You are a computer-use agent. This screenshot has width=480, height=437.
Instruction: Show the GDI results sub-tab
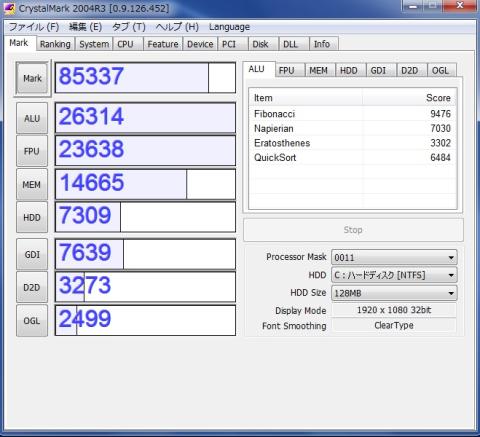(x=381, y=70)
